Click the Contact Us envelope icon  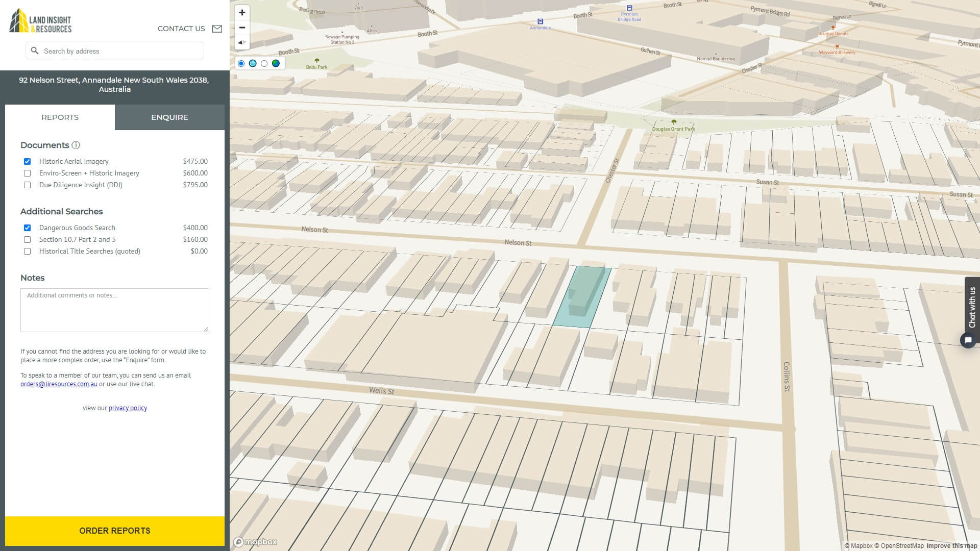[217, 29]
